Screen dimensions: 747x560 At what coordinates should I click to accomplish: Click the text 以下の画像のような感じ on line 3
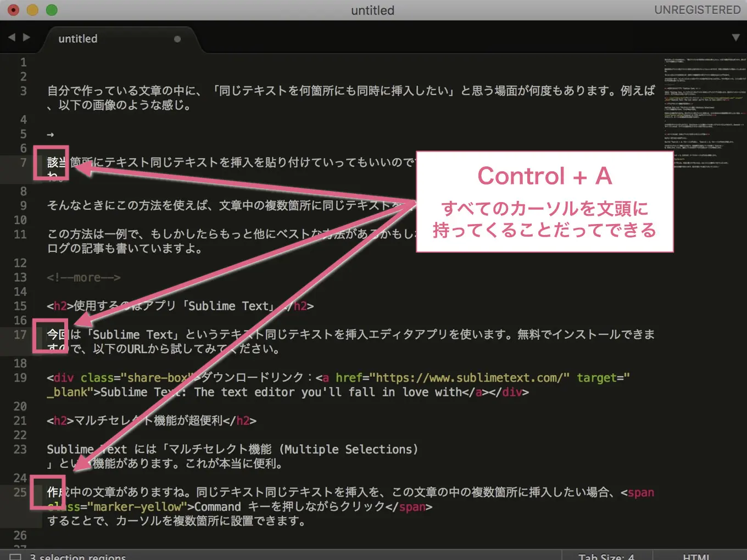tap(119, 105)
